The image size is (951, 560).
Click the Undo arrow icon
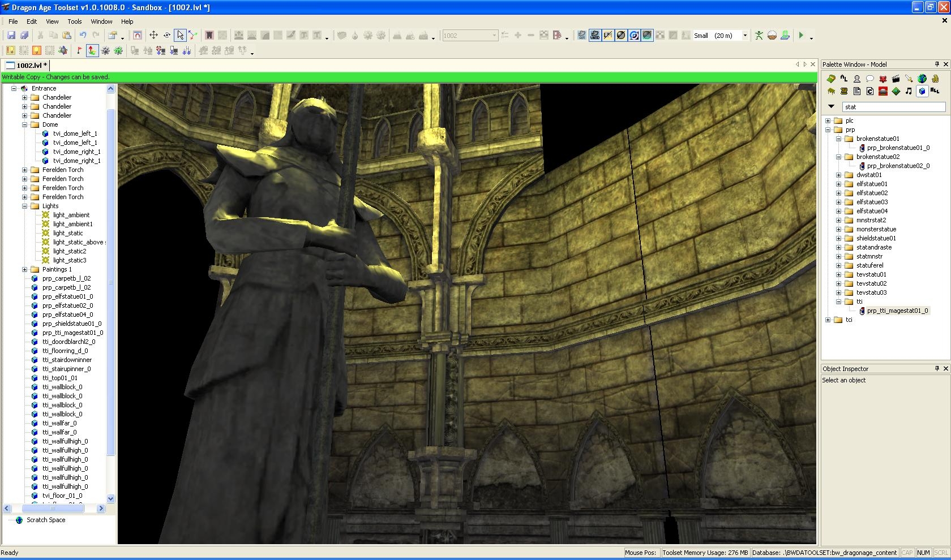tap(83, 35)
